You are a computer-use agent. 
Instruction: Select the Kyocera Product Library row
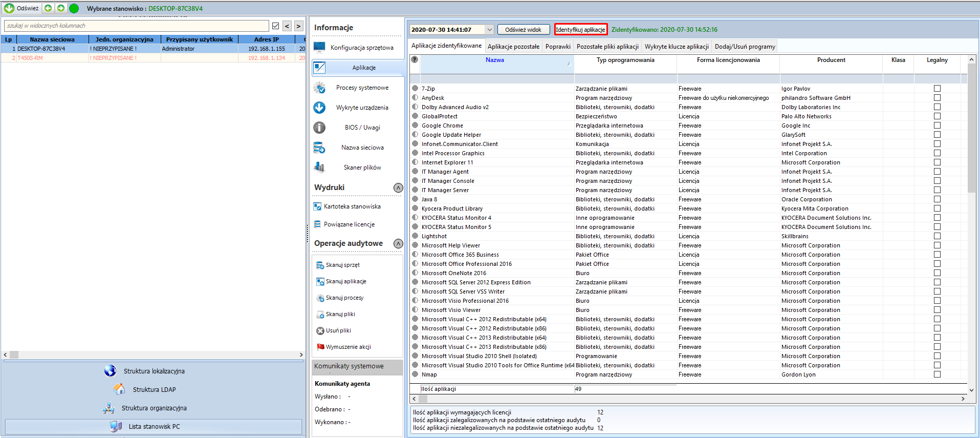pyautogui.click(x=688, y=208)
